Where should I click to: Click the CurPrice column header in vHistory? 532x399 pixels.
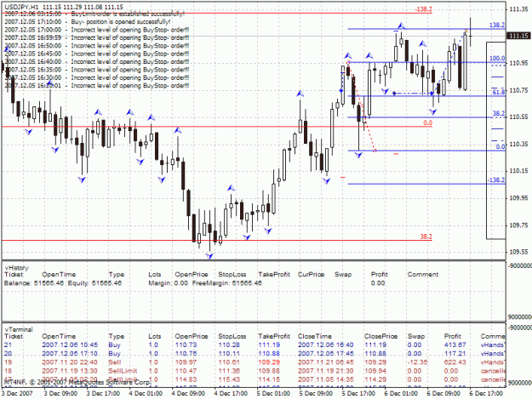pos(312,275)
